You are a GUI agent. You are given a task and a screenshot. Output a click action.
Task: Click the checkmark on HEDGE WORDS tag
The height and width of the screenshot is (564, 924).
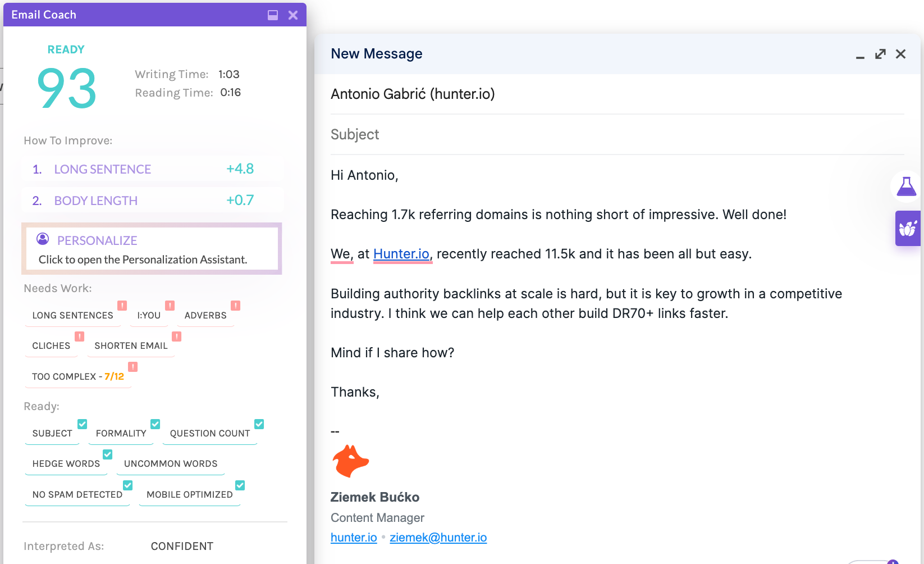[108, 454]
